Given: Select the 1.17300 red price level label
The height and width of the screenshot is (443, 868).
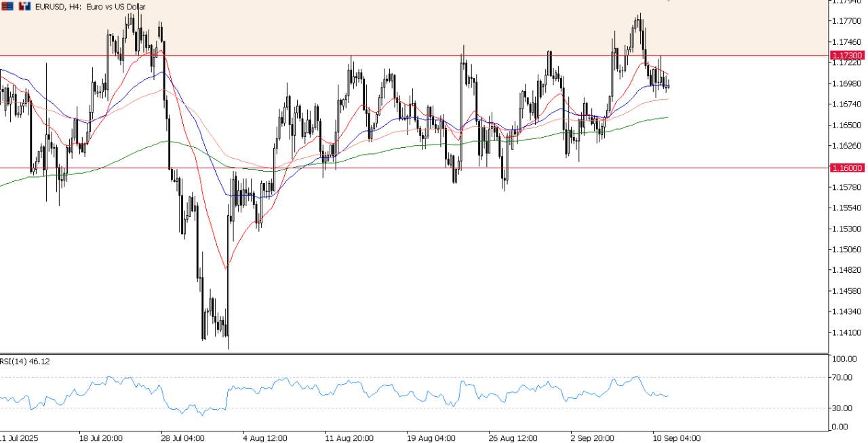Looking at the screenshot, I should (x=846, y=55).
